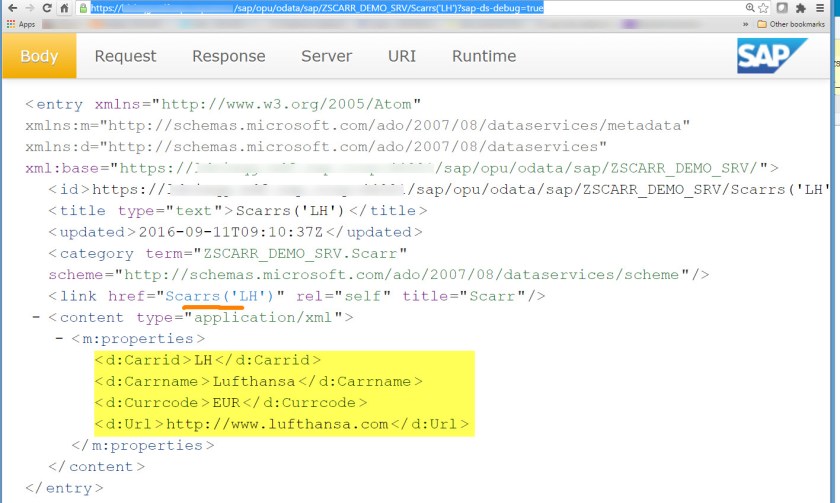Click the xmlns:d dataservices namespace URL
This screenshot has width=840, height=503.
pyautogui.click(x=353, y=147)
